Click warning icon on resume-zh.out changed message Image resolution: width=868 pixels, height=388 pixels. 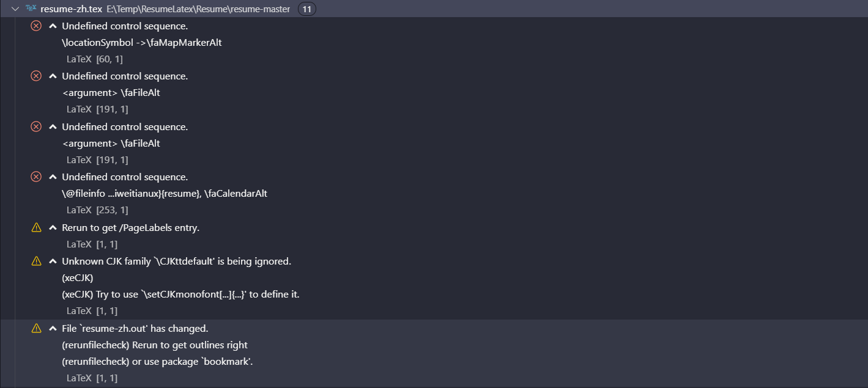(35, 328)
